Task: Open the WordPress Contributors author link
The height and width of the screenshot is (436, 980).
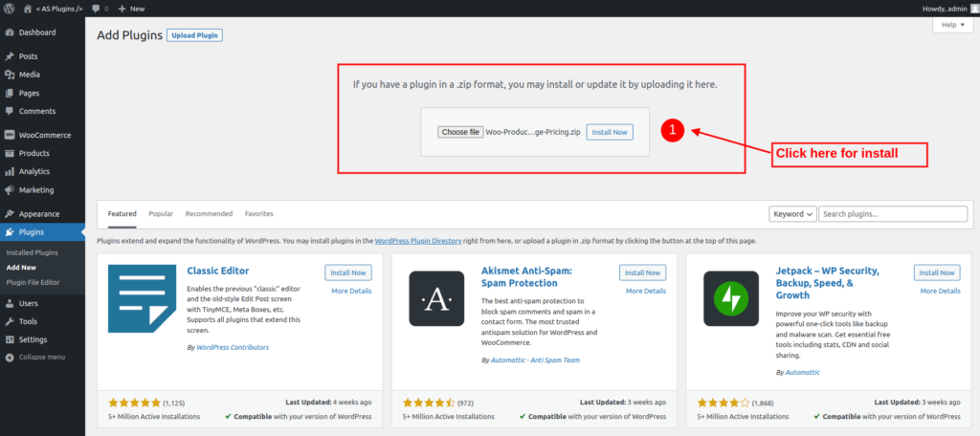Action: click(233, 347)
